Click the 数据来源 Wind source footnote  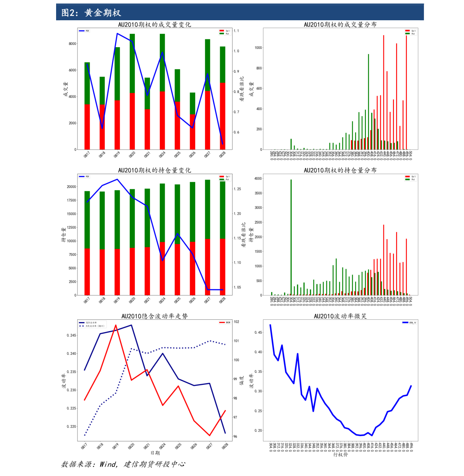[123, 464]
